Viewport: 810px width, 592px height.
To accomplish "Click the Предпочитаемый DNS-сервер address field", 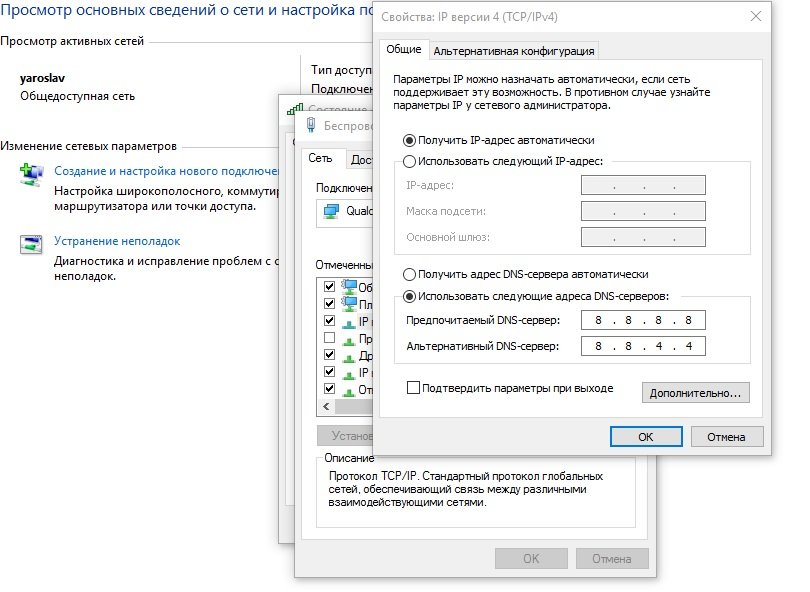I will pos(643,320).
